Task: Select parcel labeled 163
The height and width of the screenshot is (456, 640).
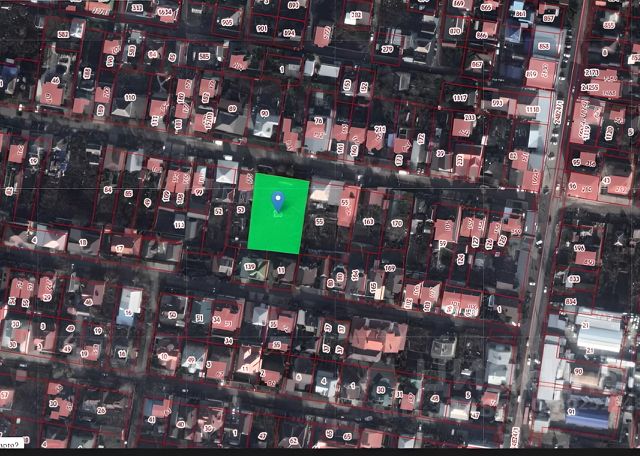Action: coord(368,221)
